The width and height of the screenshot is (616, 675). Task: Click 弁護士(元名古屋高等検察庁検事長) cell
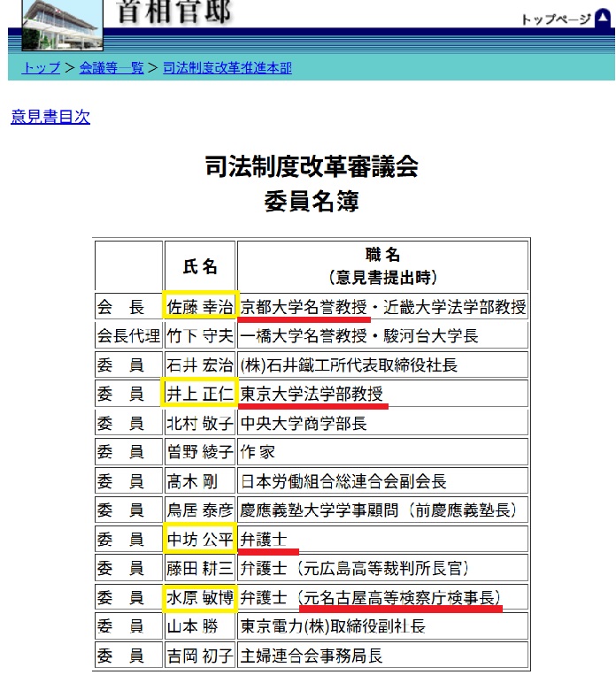pyautogui.click(x=382, y=597)
